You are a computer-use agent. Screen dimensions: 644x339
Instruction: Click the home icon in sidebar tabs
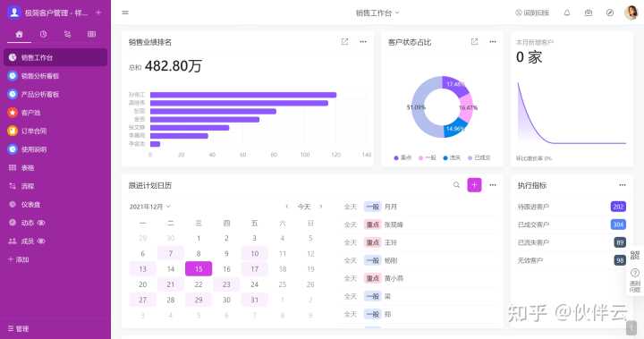pos(19,34)
